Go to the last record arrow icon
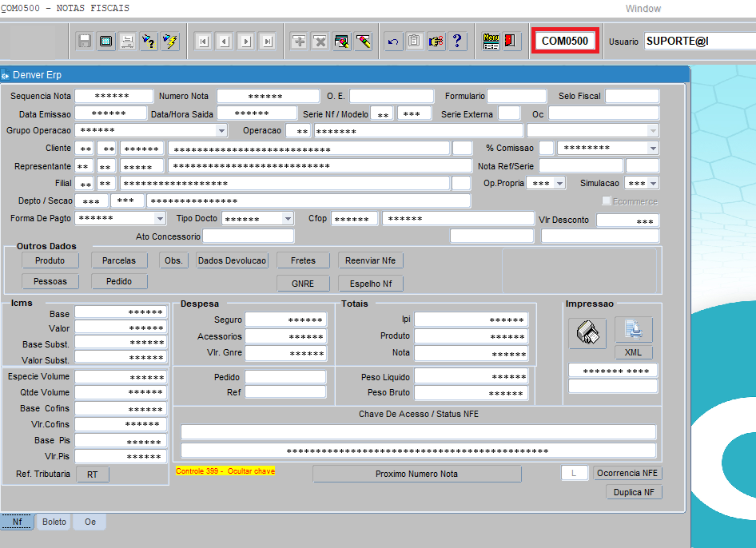Screen dimensions: 756x548 click(x=267, y=42)
